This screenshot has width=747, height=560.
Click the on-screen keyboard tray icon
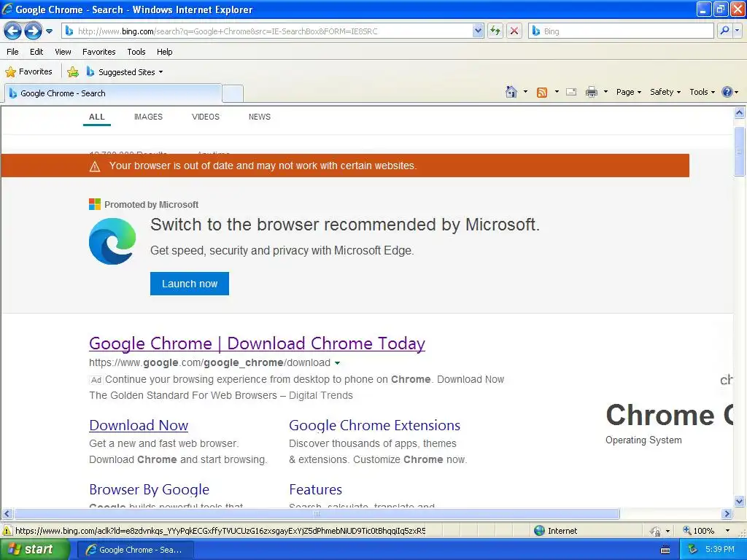665,550
